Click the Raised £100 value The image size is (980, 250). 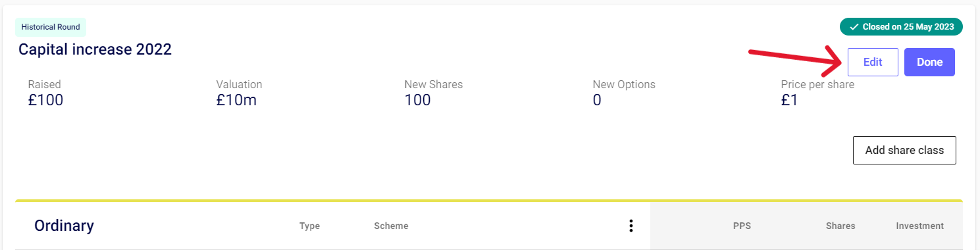pos(45,100)
